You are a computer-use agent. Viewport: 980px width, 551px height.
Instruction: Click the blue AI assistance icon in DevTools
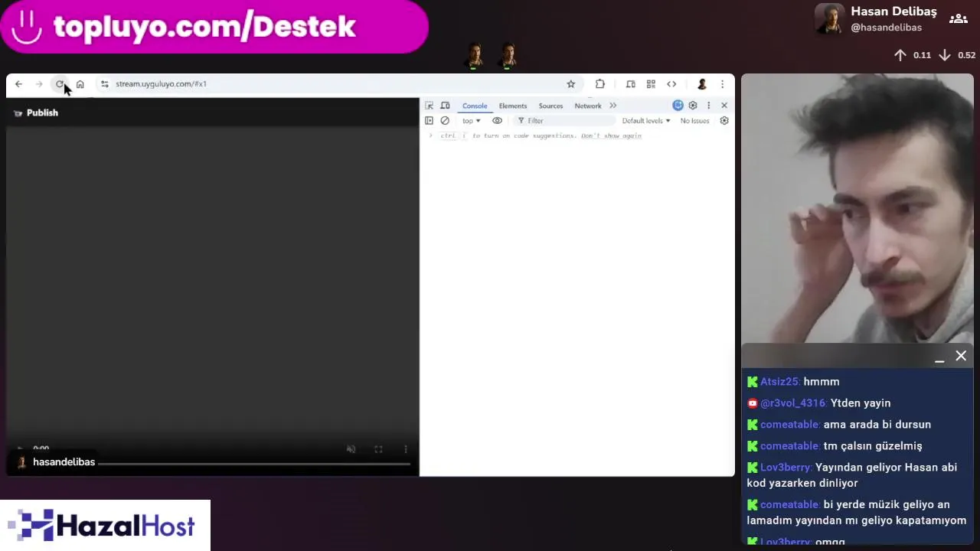678,106
